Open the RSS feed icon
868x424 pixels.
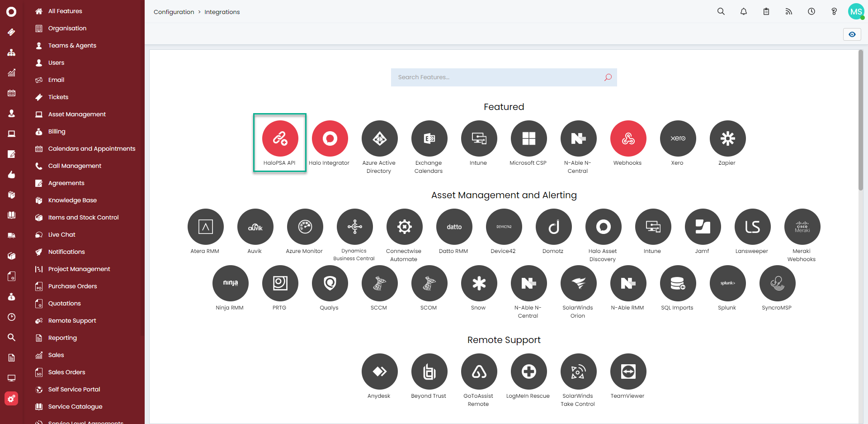pyautogui.click(x=789, y=12)
